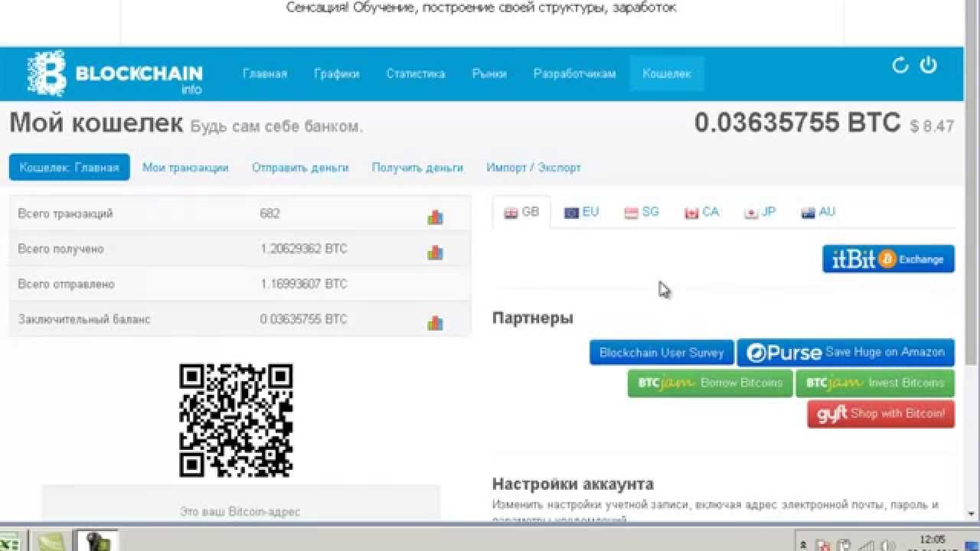Click the taskbar clock 12:05
Viewport: 980px width, 551px height.
pos(934,540)
